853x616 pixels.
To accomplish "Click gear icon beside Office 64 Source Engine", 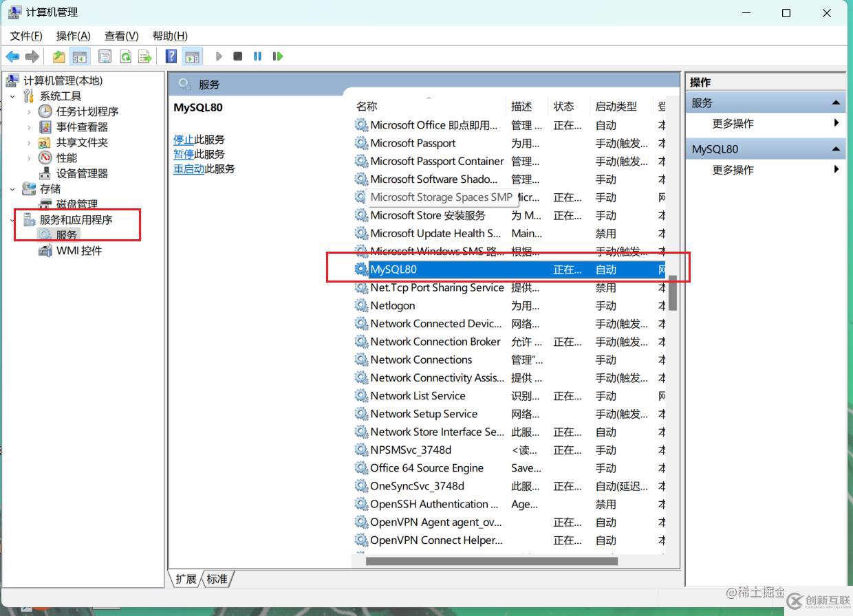I will [361, 467].
